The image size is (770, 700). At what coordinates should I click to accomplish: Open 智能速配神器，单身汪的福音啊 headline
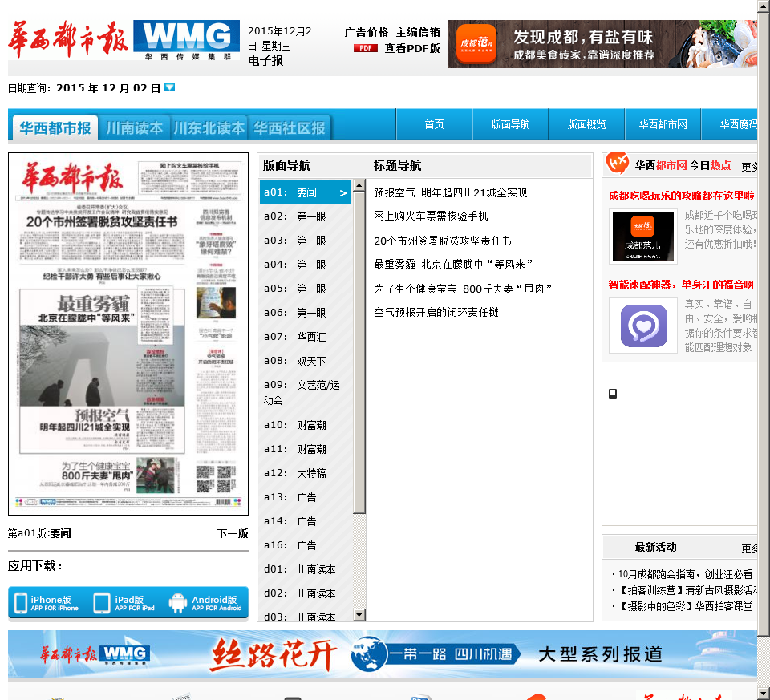681,285
